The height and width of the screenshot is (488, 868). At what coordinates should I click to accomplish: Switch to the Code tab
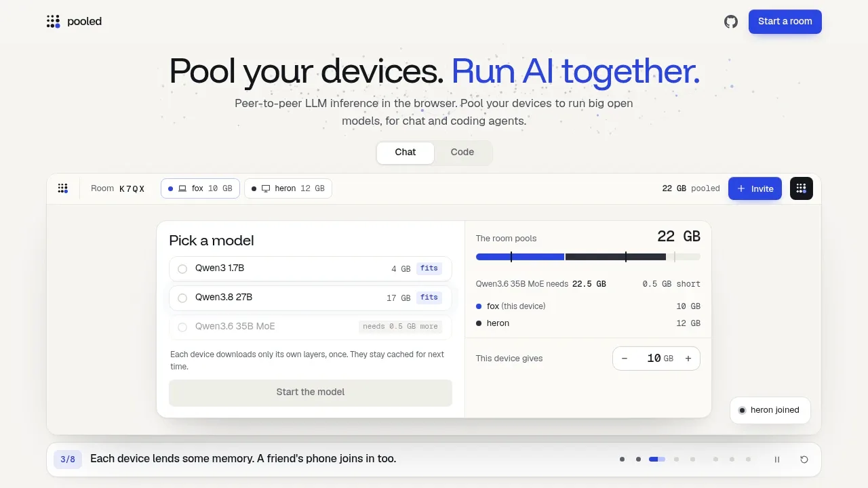pos(462,152)
